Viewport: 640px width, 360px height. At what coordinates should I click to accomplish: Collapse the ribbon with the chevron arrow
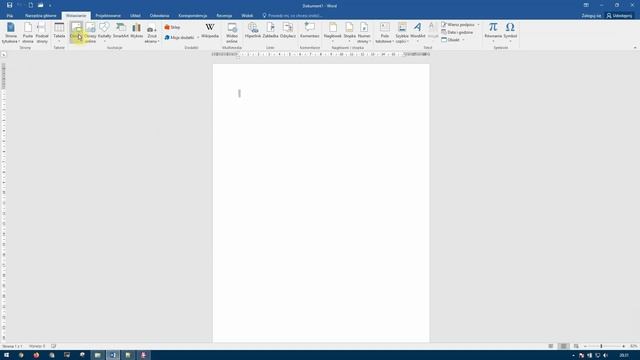[x=635, y=47]
